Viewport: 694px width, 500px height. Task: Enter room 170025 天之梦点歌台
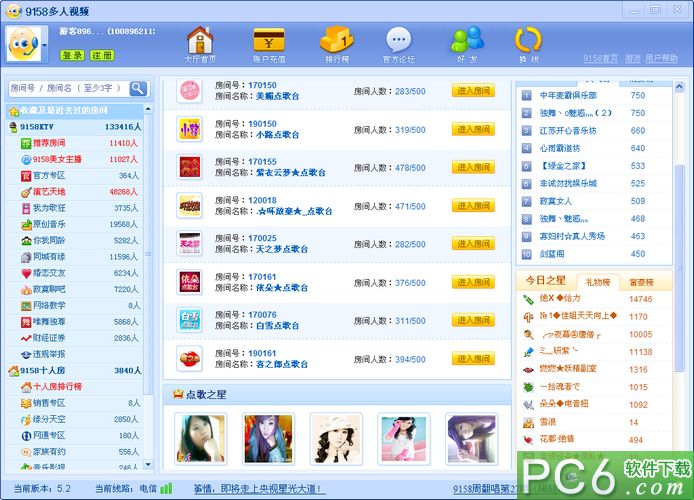tap(473, 244)
